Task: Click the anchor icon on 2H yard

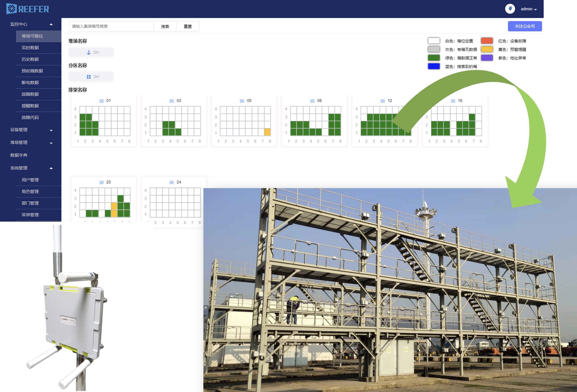Action: point(89,52)
